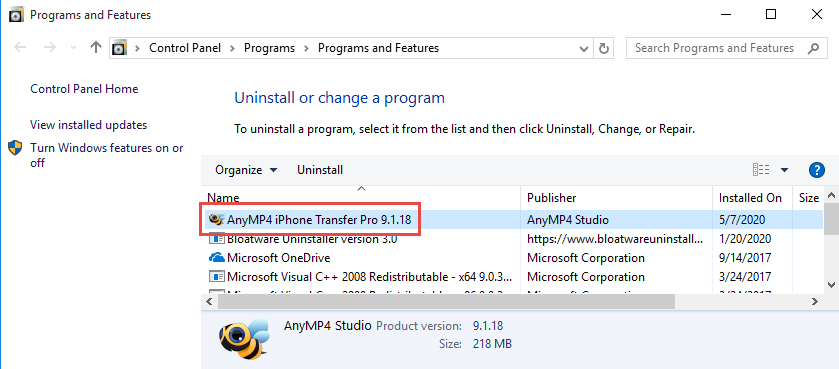Open the address bar history dropdown

pos(584,49)
